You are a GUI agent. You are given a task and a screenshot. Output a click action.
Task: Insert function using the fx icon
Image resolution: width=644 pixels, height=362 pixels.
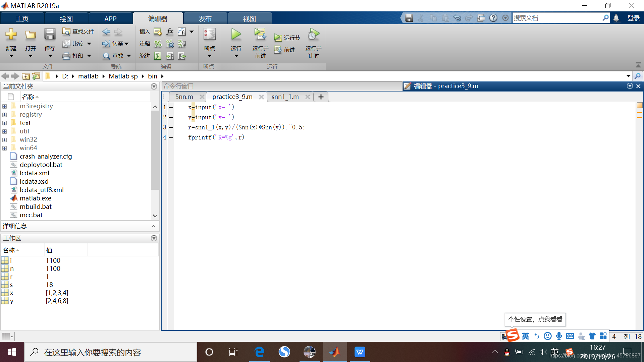point(170,32)
